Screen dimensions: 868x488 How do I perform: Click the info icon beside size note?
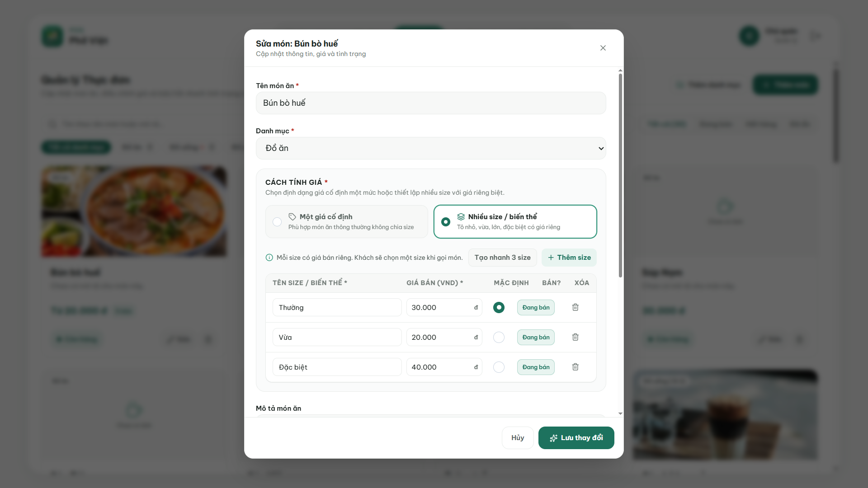pyautogui.click(x=269, y=258)
